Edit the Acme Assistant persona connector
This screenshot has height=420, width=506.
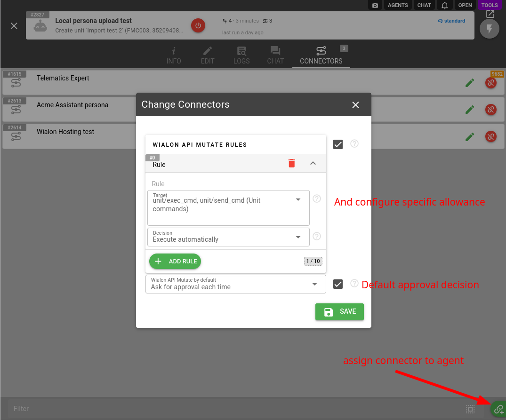pyautogui.click(x=470, y=110)
